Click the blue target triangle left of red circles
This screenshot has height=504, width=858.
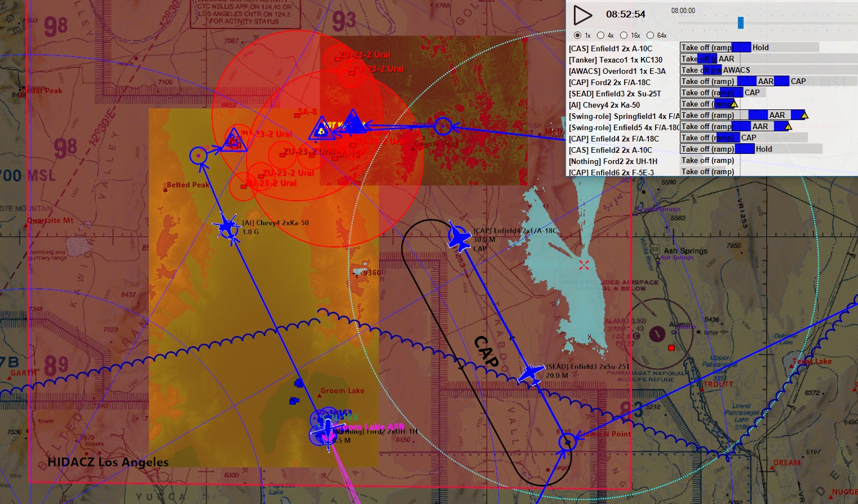[x=234, y=141]
